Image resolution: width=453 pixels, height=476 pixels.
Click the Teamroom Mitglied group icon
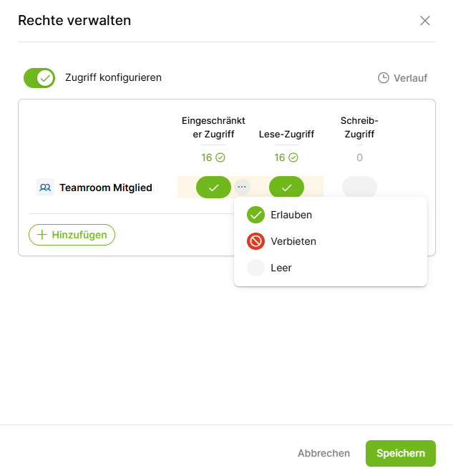coord(45,188)
